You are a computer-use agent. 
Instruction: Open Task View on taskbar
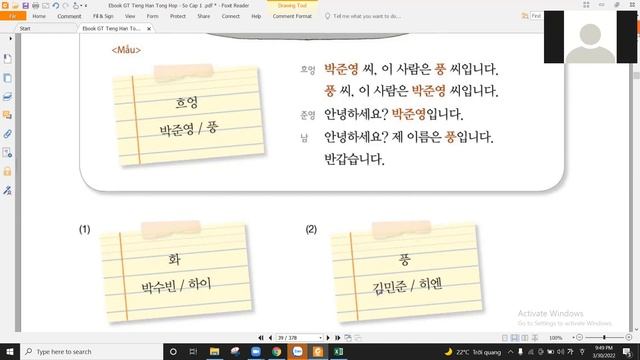click(193, 351)
